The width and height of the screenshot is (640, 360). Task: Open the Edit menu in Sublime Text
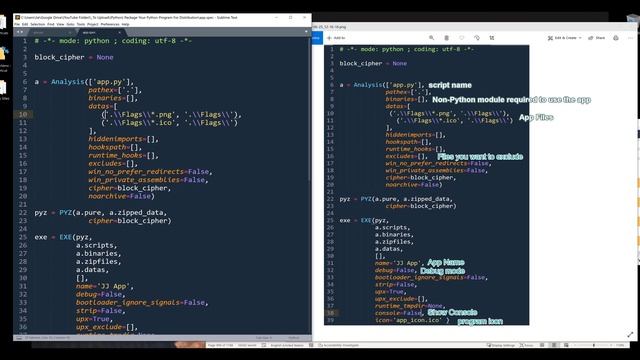(x=25, y=24)
